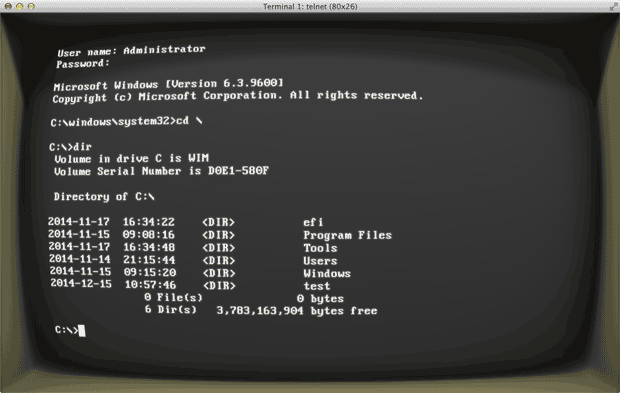Click the <DIR> marker in Tools row
Viewport: 620px width, 393px height.
click(218, 248)
